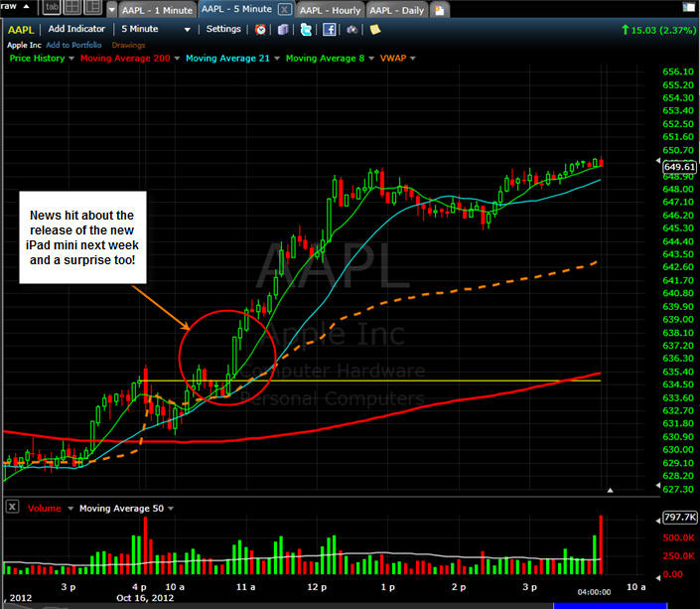
Task: Open the 5 Minute interval dropdown
Action: tap(155, 29)
